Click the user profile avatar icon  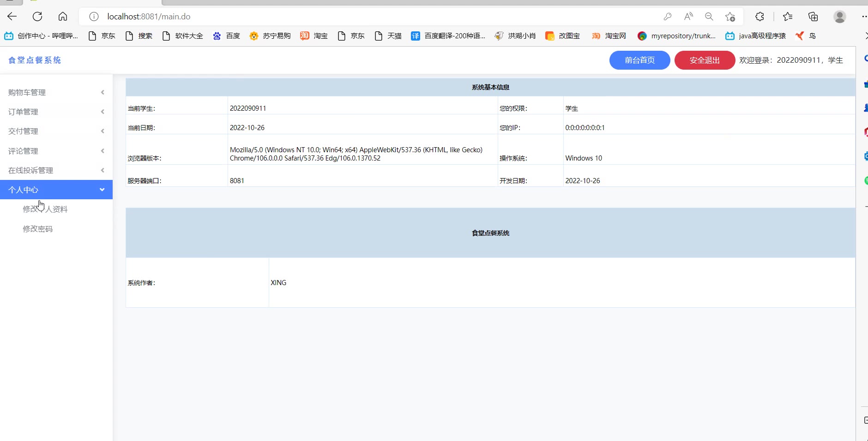tap(839, 17)
